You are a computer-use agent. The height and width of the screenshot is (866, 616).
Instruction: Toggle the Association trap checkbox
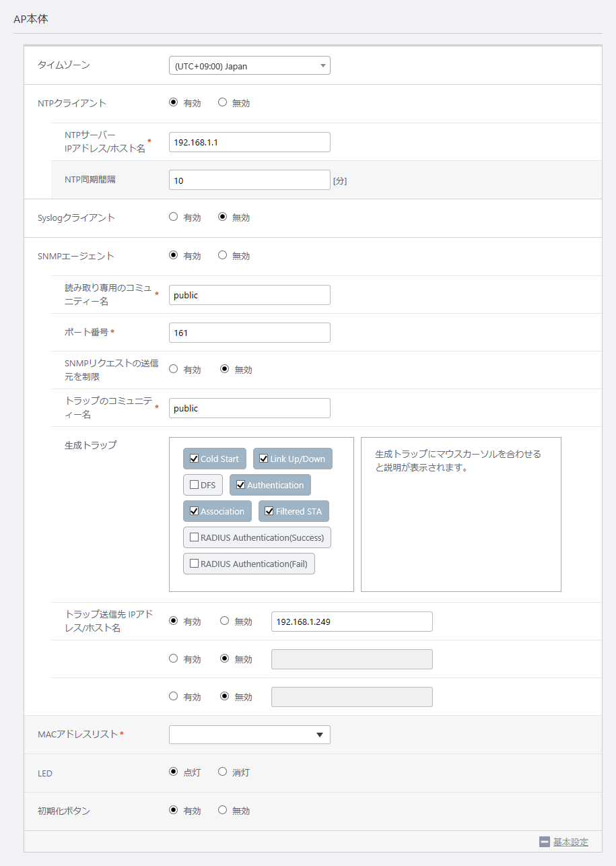point(195,511)
